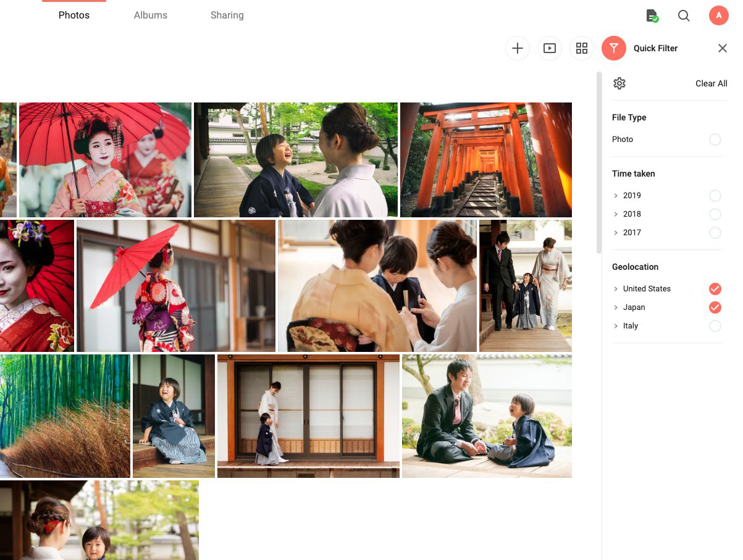
Task: Check the Italy geolocation filter
Action: click(x=715, y=326)
